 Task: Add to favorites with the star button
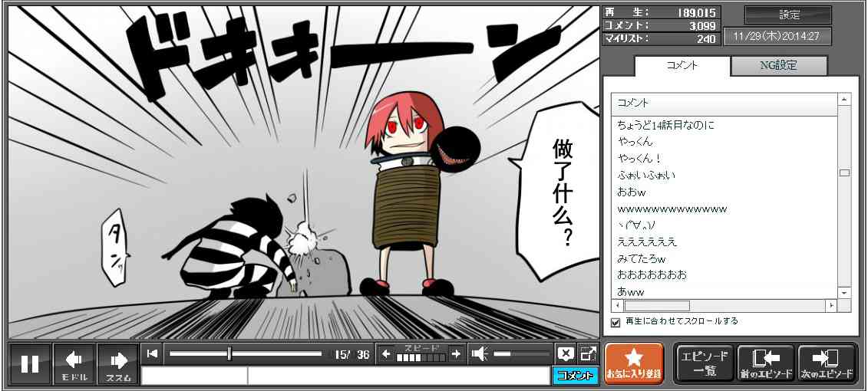click(x=634, y=363)
